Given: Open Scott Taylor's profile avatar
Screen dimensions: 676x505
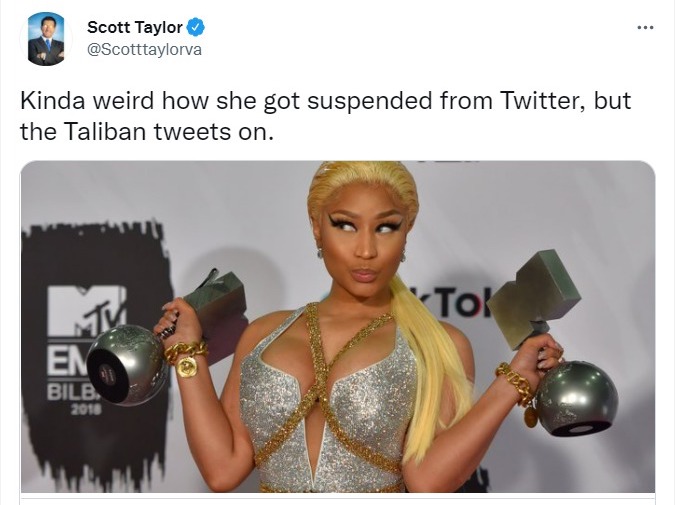Looking at the screenshot, I should pos(46,39).
